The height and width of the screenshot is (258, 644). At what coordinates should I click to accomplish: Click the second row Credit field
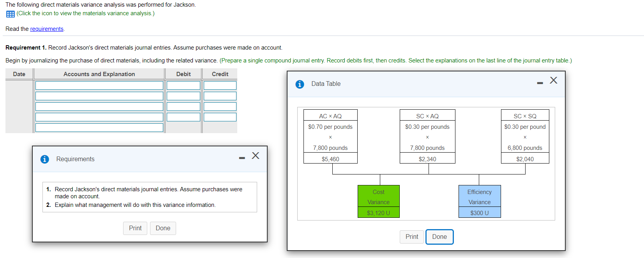coord(220,96)
